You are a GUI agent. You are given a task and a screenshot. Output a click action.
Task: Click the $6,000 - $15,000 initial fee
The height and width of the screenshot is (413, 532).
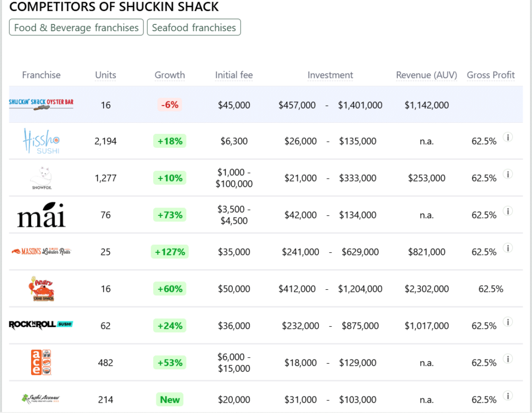(234, 363)
